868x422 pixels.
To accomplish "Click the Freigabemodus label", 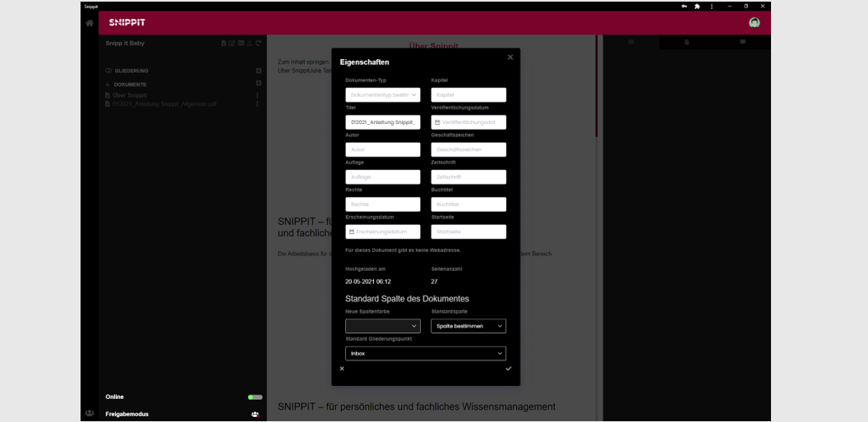I will pyautogui.click(x=127, y=414).
